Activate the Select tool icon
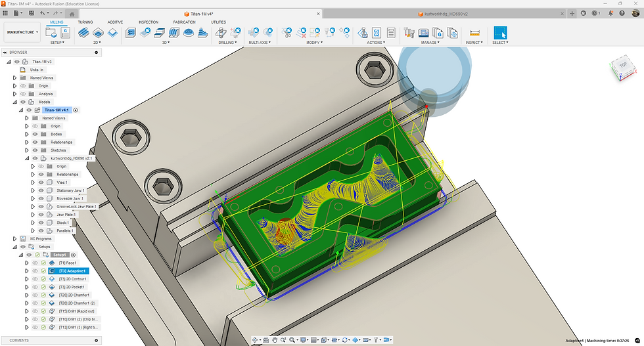644x346 pixels. coord(500,33)
